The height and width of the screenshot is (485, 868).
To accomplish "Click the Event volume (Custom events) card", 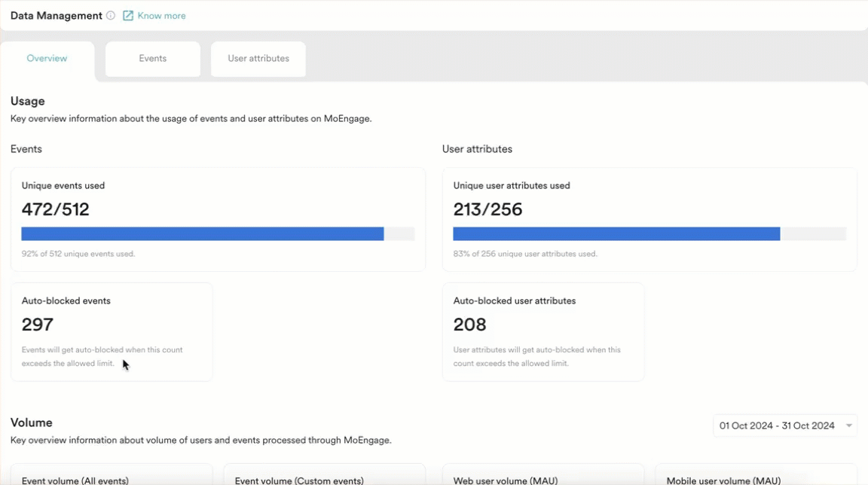I will [325, 475].
